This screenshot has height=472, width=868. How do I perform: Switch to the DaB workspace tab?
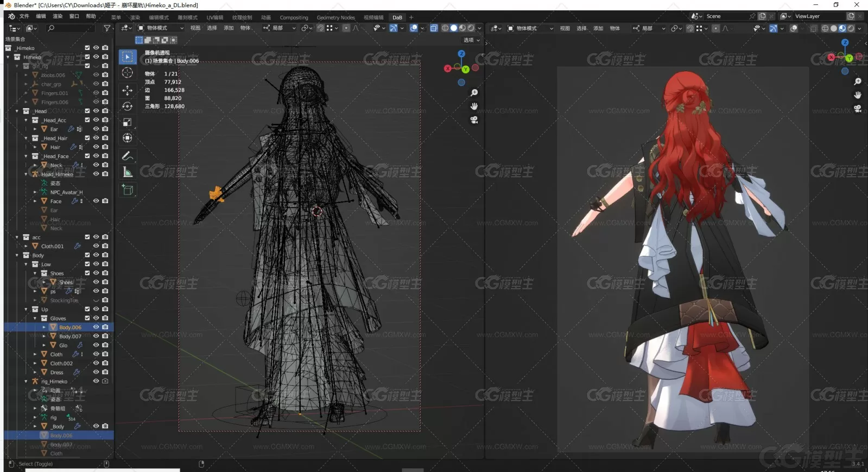pyautogui.click(x=397, y=17)
